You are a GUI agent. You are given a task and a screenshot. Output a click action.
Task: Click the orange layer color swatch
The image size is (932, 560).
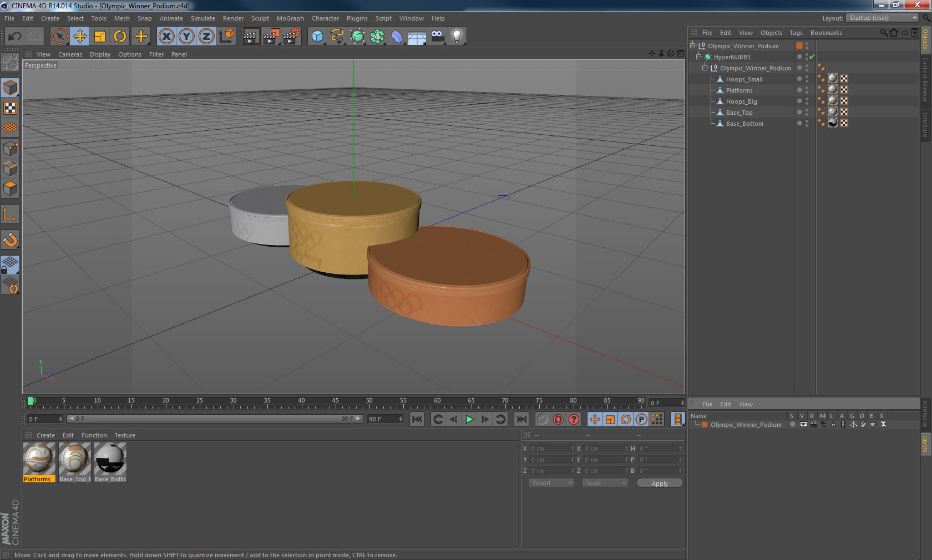(x=705, y=425)
